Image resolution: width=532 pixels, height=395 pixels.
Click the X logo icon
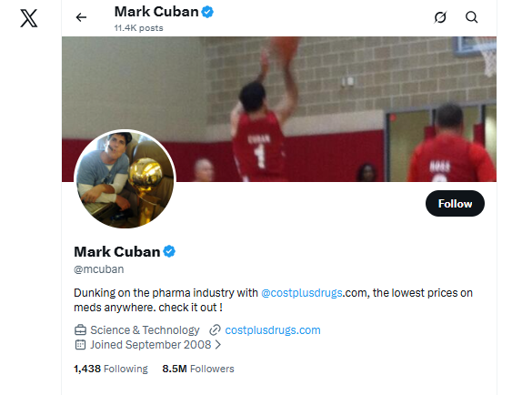(x=29, y=18)
